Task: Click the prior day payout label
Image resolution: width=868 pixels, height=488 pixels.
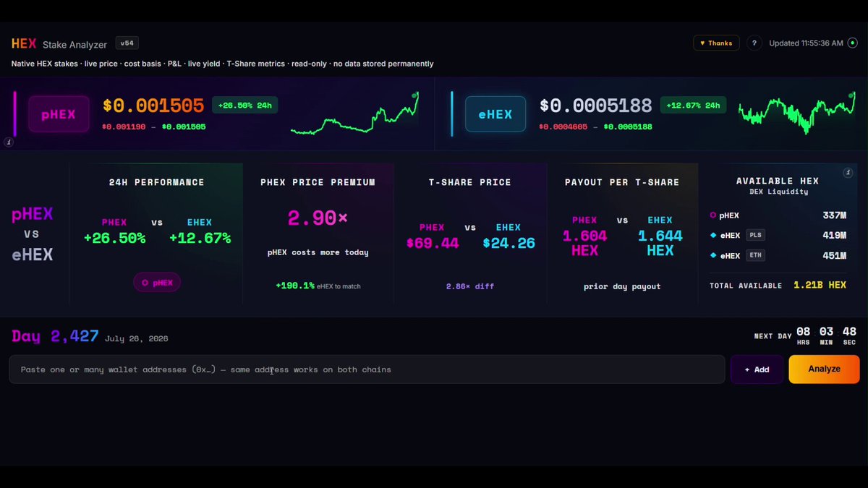Action: point(622,286)
